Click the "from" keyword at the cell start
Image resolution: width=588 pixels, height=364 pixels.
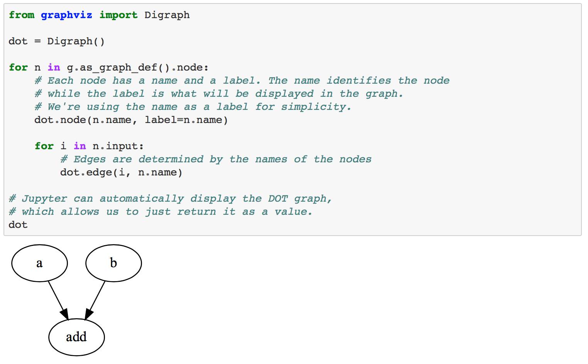click(22, 15)
